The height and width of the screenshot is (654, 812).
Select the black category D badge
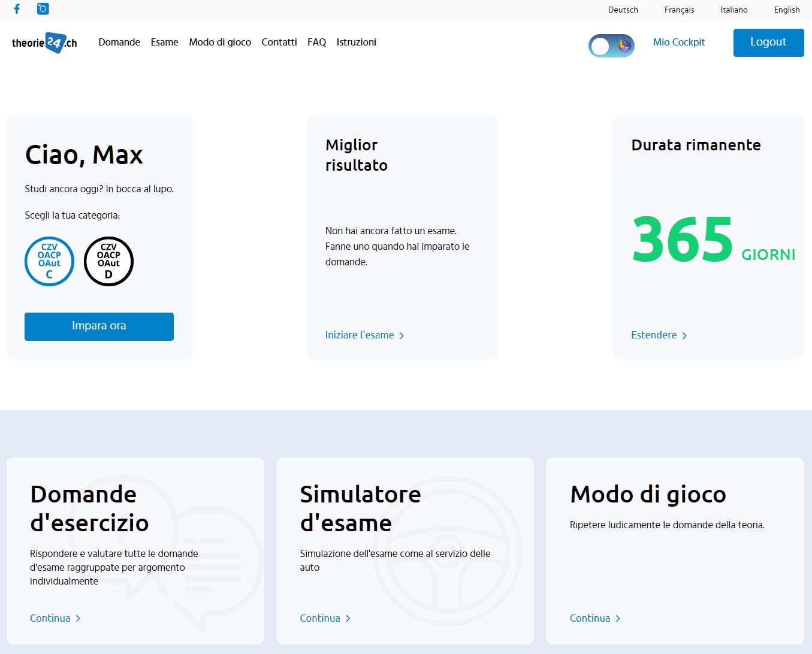point(108,261)
